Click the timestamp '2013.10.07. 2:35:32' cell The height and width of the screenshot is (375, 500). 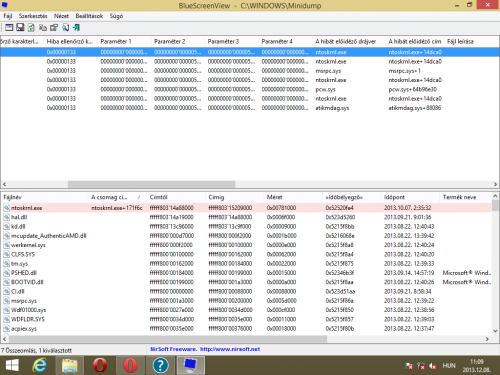click(x=407, y=208)
